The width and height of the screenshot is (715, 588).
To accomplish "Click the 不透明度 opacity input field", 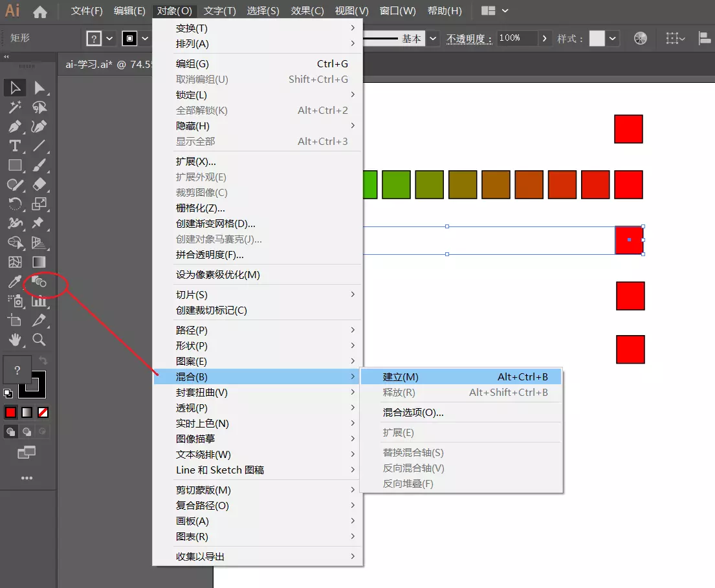I will 516,38.
